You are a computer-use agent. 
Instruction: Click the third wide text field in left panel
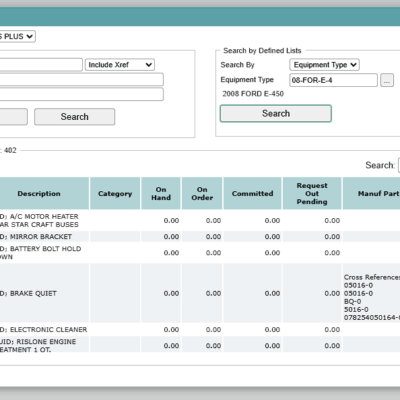82,94
